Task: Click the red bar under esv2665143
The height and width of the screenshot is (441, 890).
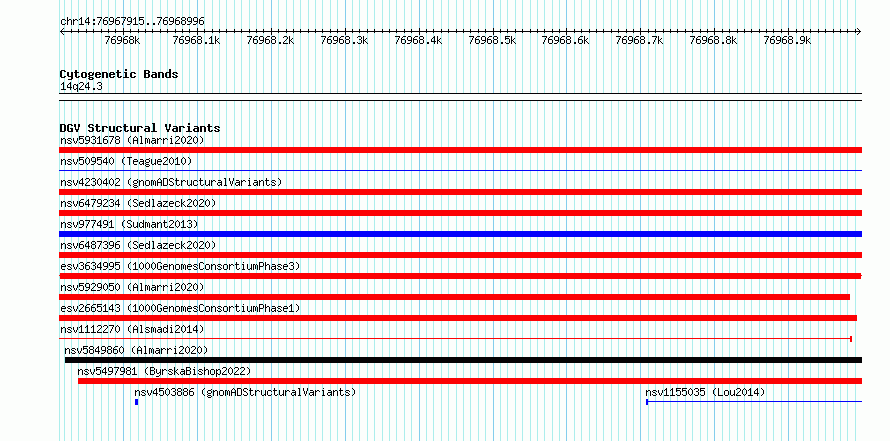Action: pyautogui.click(x=458, y=318)
